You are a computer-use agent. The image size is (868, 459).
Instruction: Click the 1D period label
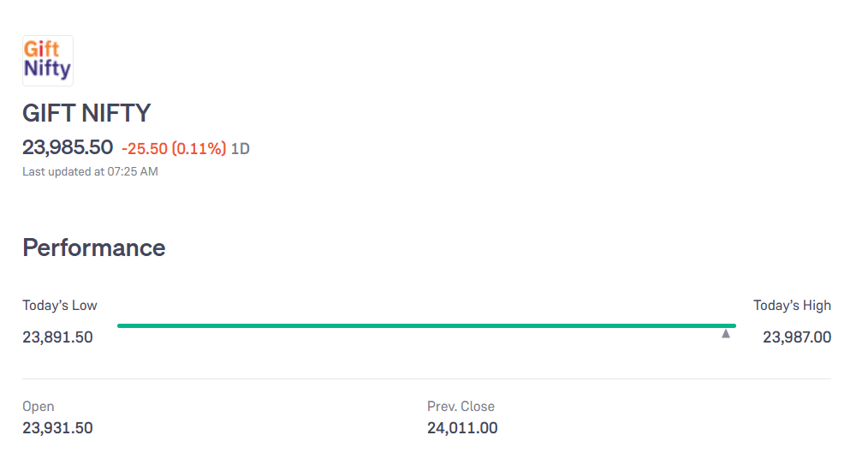(x=241, y=149)
